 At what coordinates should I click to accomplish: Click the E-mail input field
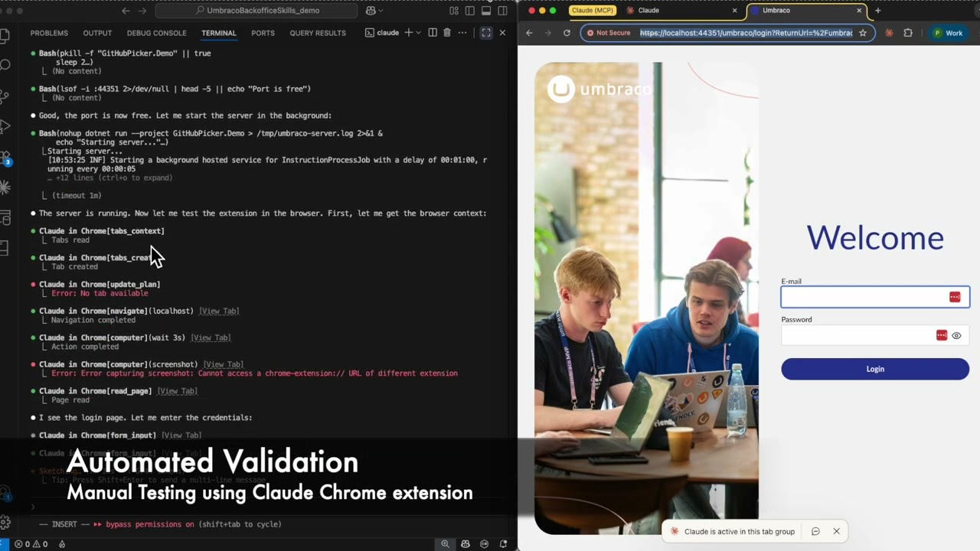[x=875, y=297]
